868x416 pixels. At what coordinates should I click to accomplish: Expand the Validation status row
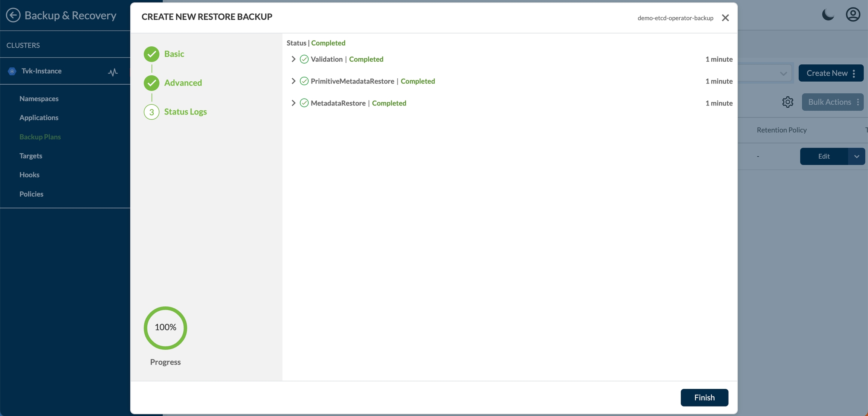click(293, 59)
